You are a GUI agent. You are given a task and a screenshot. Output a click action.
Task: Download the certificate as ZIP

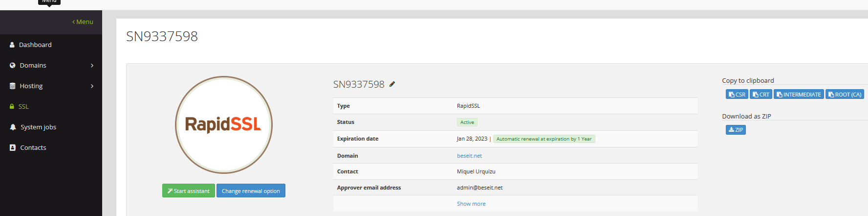click(736, 130)
